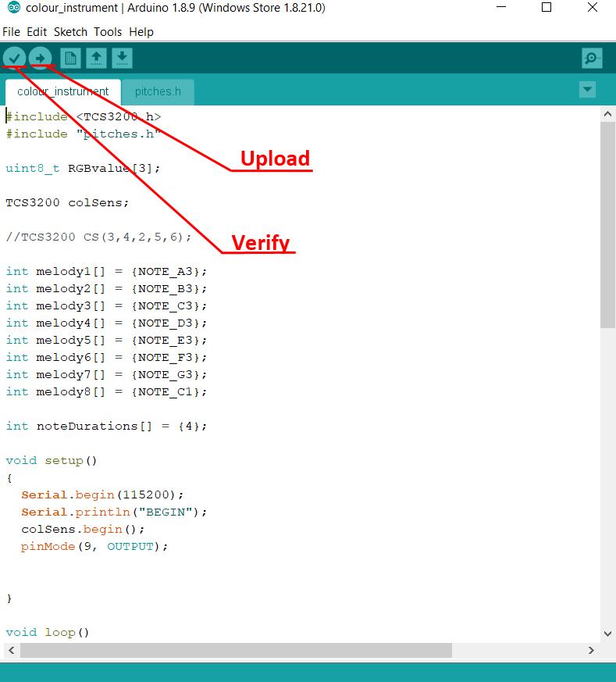
Task: Click 'pinMode(9, OUTPUT);' line
Action: 94,547
